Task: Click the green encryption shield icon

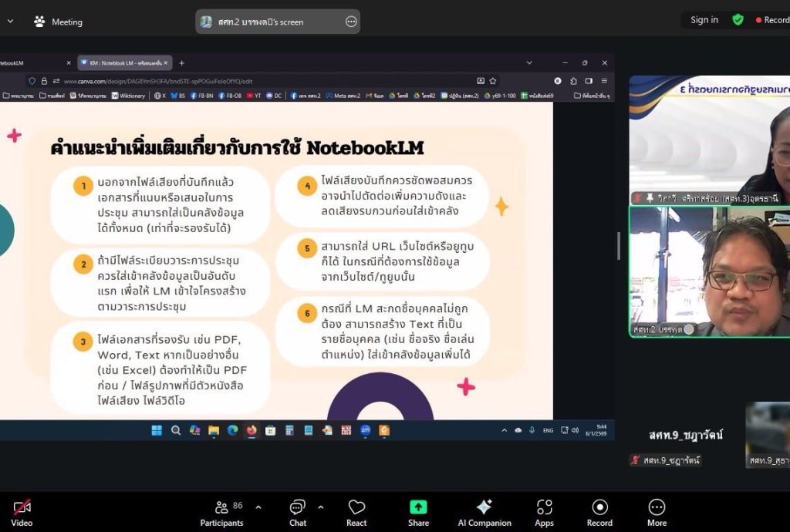Action: [738, 20]
